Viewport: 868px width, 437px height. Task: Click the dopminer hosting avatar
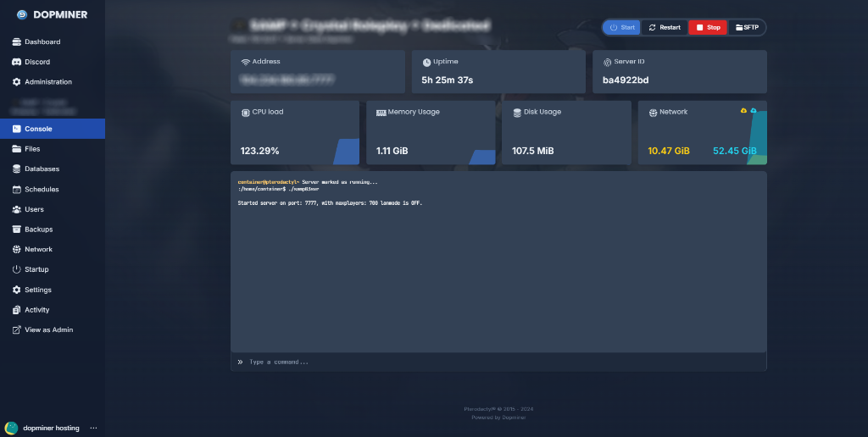pos(11,429)
